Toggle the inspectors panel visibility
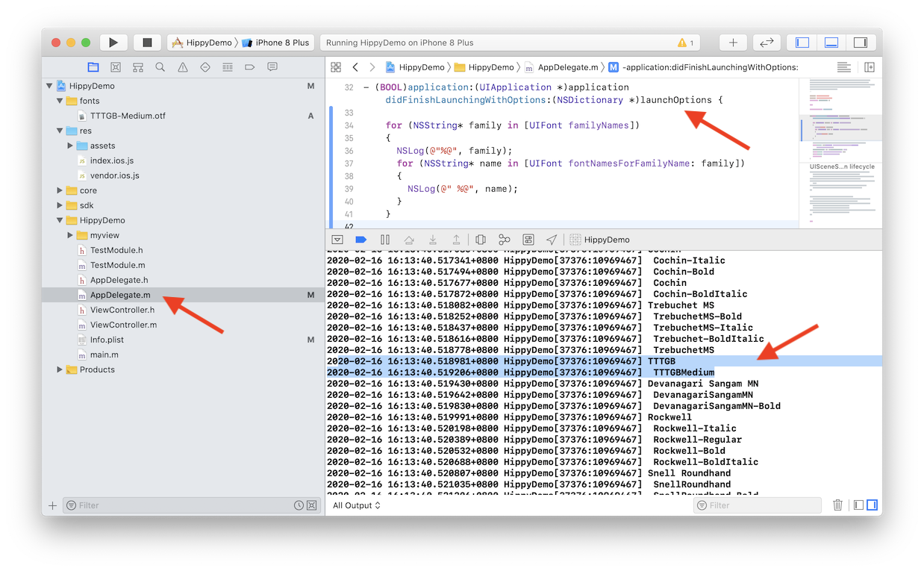The image size is (924, 571). pyautogui.click(x=861, y=43)
